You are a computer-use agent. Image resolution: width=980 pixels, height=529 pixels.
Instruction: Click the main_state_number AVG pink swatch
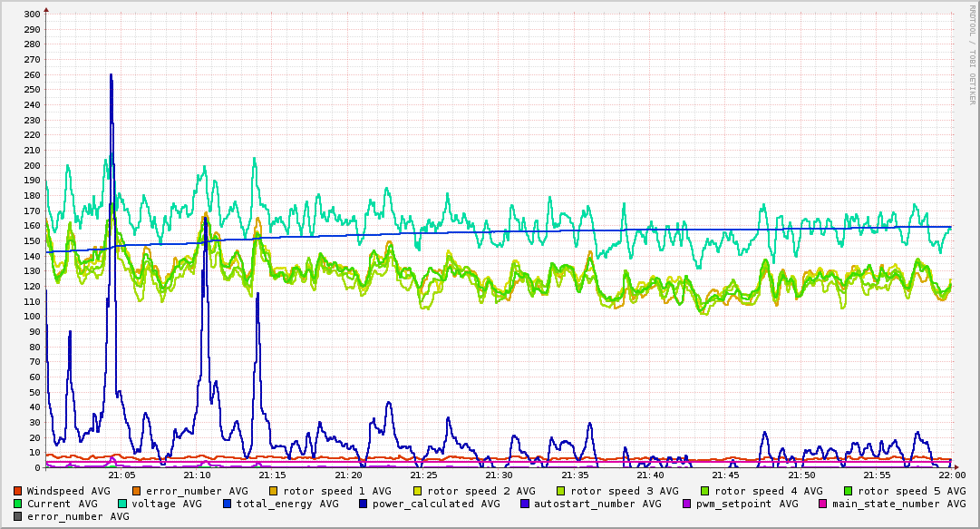click(x=822, y=504)
